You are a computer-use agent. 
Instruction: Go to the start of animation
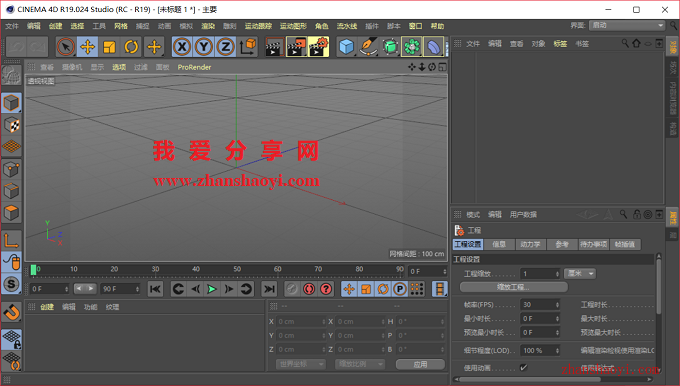coord(155,289)
